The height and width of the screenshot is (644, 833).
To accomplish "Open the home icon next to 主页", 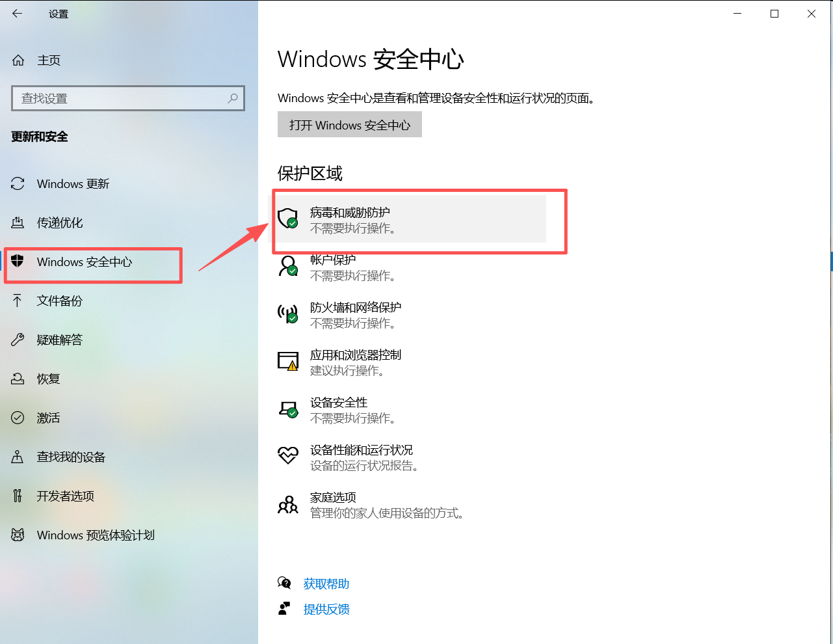I will point(18,60).
